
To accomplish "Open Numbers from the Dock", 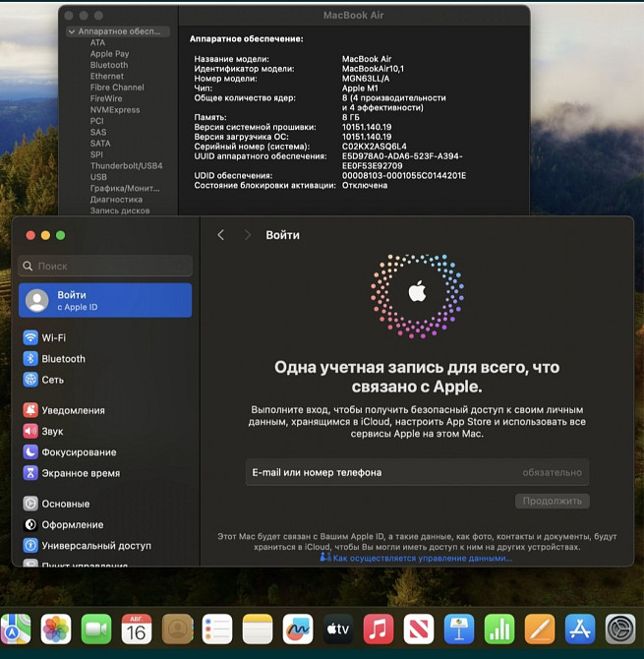I will (499, 629).
